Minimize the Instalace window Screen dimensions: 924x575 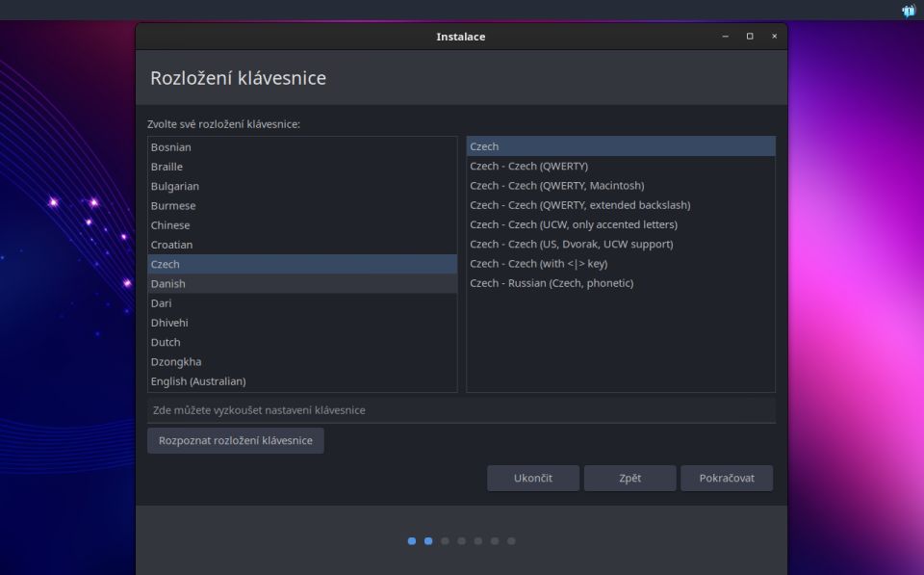click(726, 37)
